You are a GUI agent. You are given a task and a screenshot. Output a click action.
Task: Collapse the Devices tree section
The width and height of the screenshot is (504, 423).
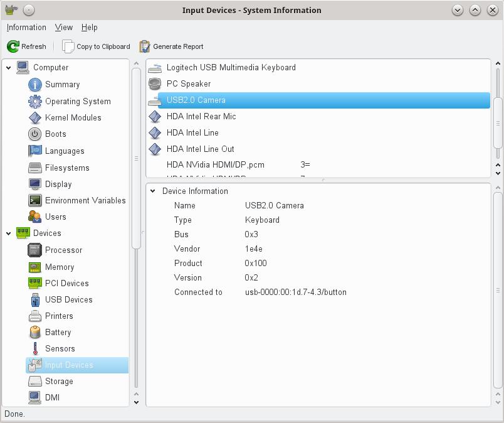click(x=9, y=233)
